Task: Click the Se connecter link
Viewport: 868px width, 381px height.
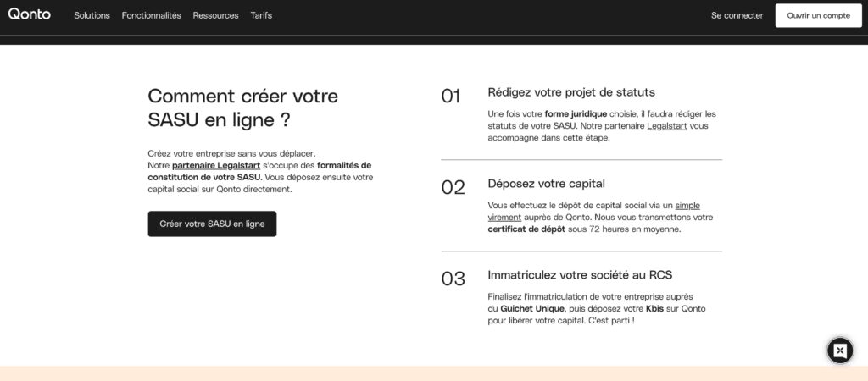Action: (737, 15)
